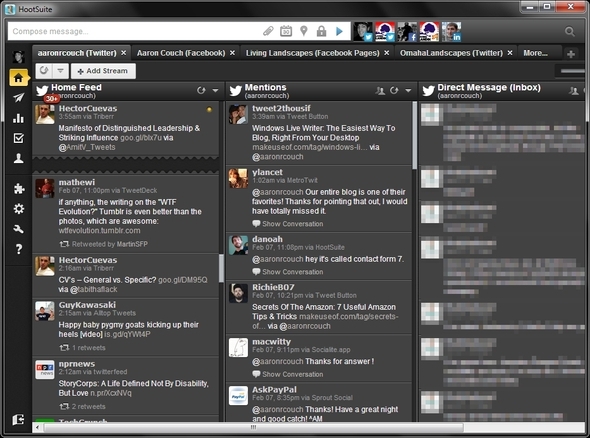Open the App Directory puzzle icon
Image resolution: width=590 pixels, height=438 pixels.
(x=18, y=189)
